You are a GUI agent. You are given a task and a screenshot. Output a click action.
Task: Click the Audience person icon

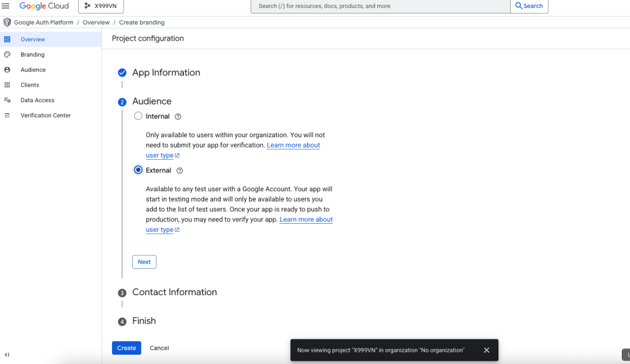(x=7, y=70)
